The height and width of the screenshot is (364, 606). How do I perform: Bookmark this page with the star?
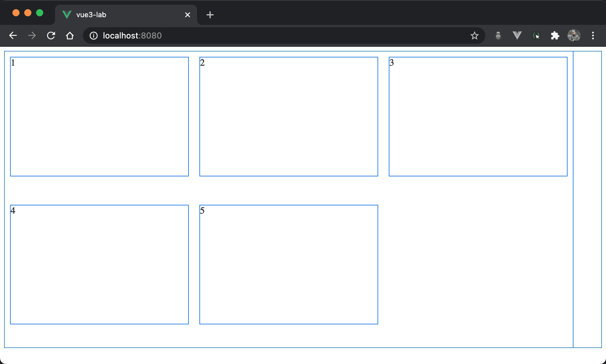click(474, 36)
